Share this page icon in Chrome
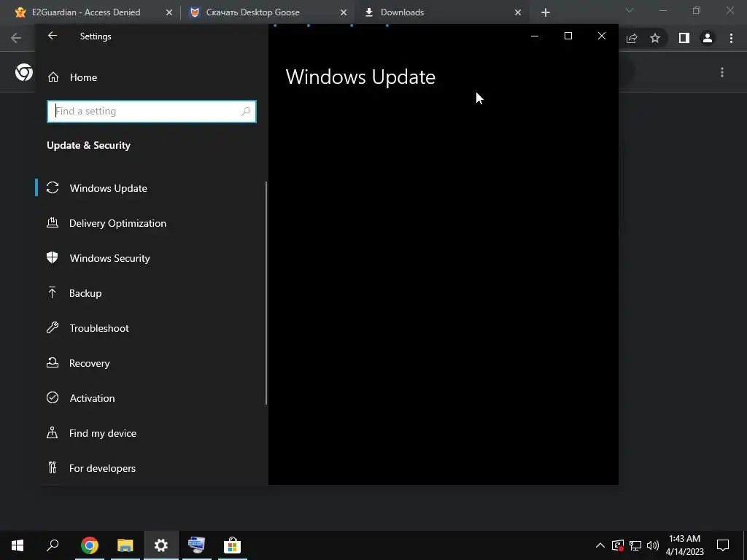747x560 pixels. [x=632, y=38]
